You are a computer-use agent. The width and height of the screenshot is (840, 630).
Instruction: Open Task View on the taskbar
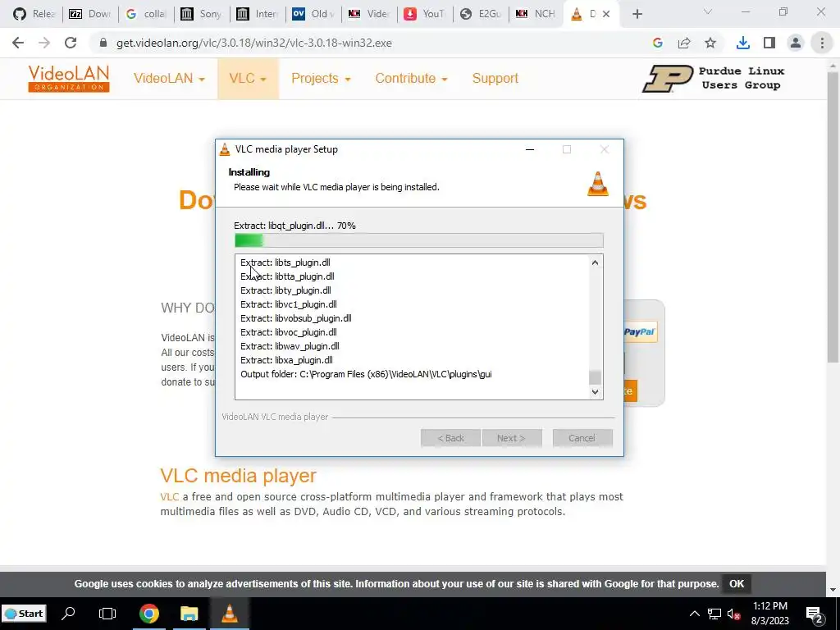[x=107, y=614]
